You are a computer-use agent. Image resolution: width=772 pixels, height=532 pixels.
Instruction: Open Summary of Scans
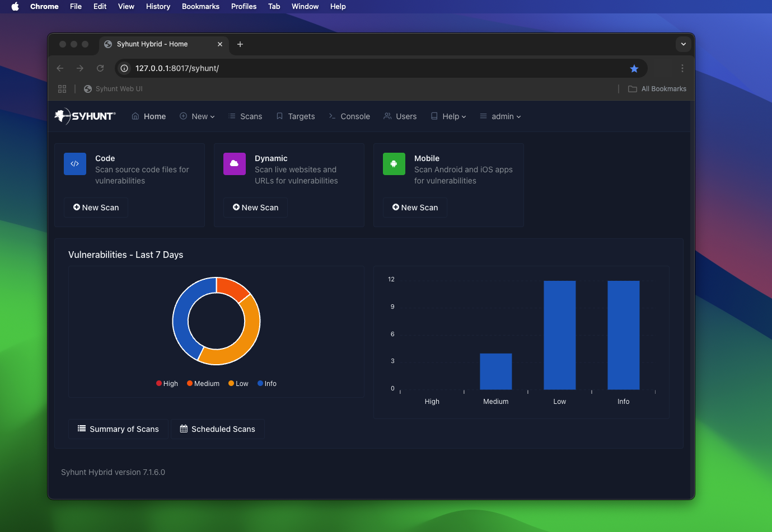click(118, 429)
